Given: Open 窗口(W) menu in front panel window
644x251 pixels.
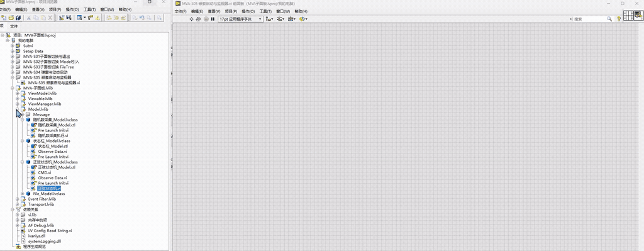Looking at the screenshot, I should pyautogui.click(x=283, y=11).
